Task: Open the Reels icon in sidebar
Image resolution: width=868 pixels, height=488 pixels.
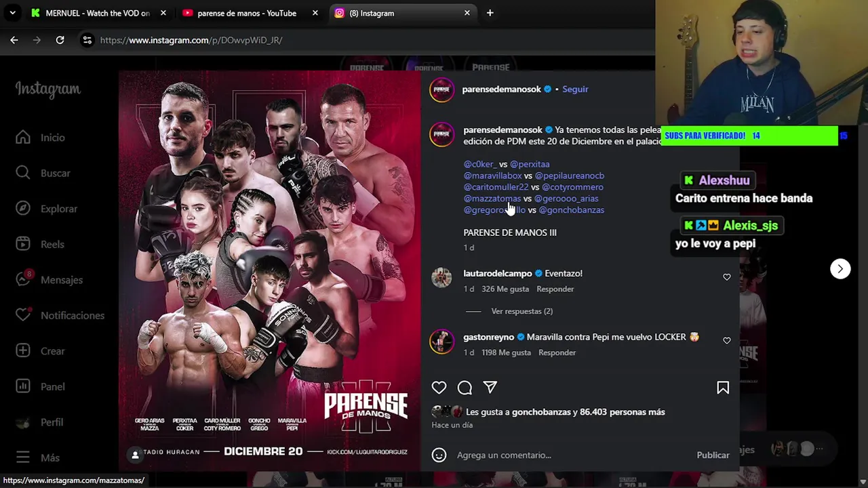Action: [x=23, y=244]
